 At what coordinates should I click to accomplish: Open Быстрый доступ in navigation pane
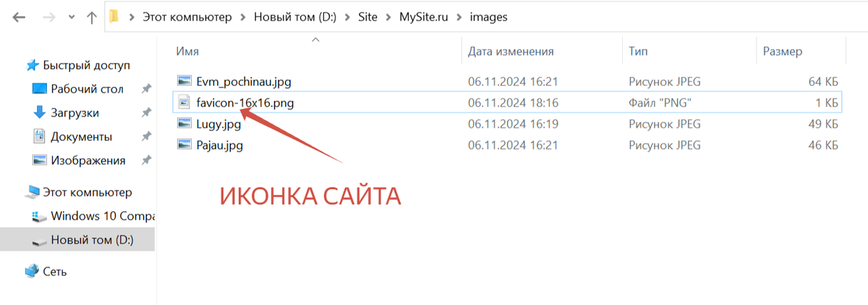[x=86, y=65]
